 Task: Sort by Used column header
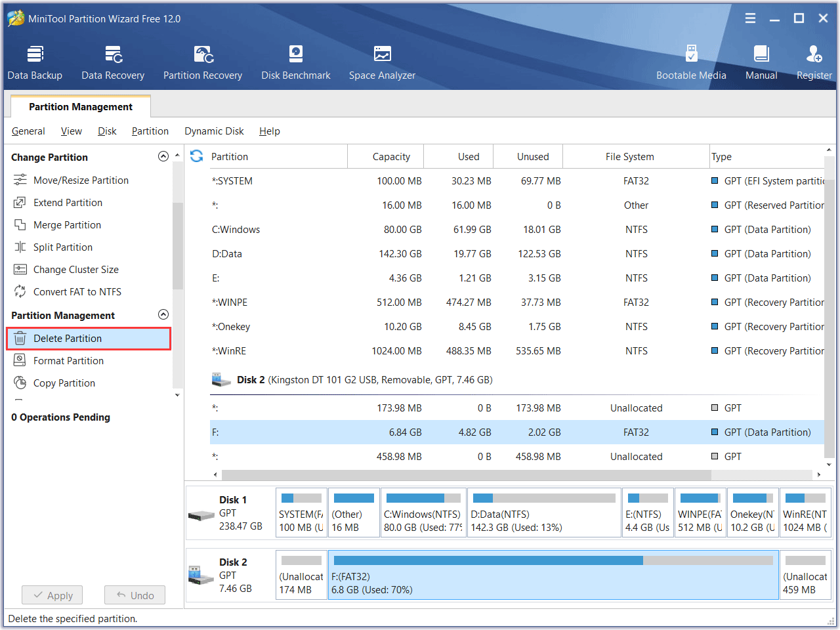(458, 156)
